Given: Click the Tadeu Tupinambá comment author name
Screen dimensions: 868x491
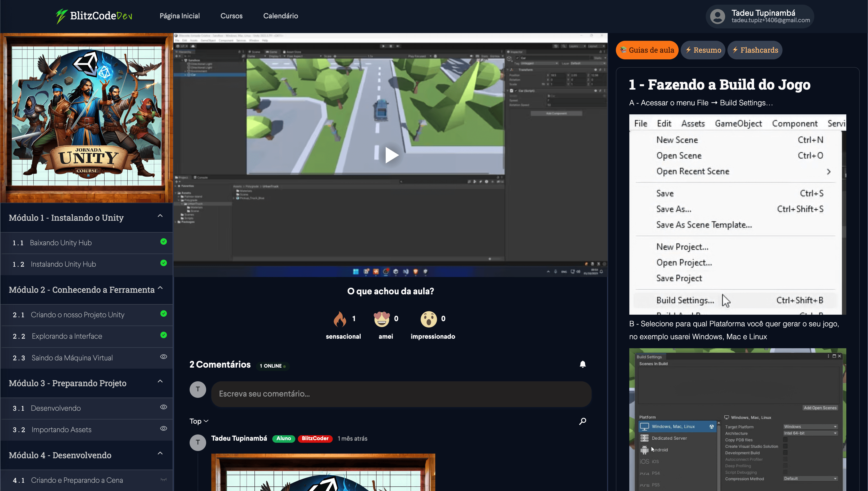Looking at the screenshot, I should pos(239,438).
